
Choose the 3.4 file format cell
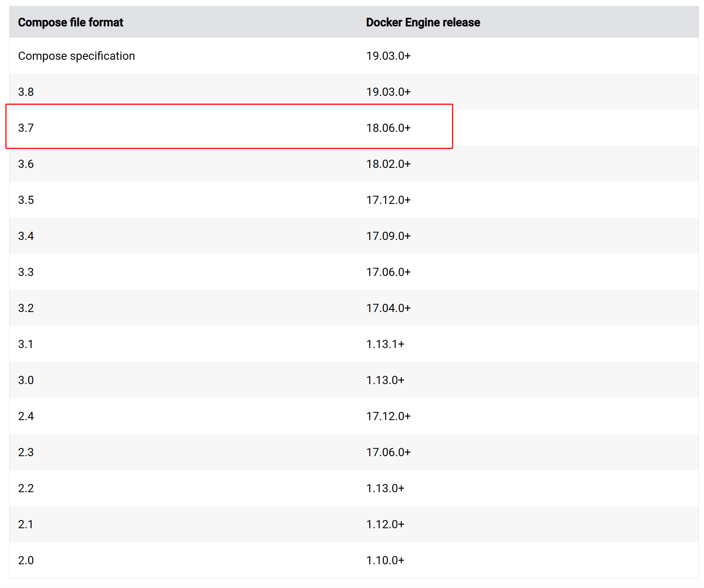pos(26,236)
